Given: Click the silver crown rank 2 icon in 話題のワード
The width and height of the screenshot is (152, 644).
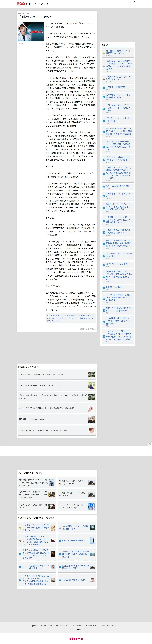Looking at the screenshot, I should pos(103,66).
